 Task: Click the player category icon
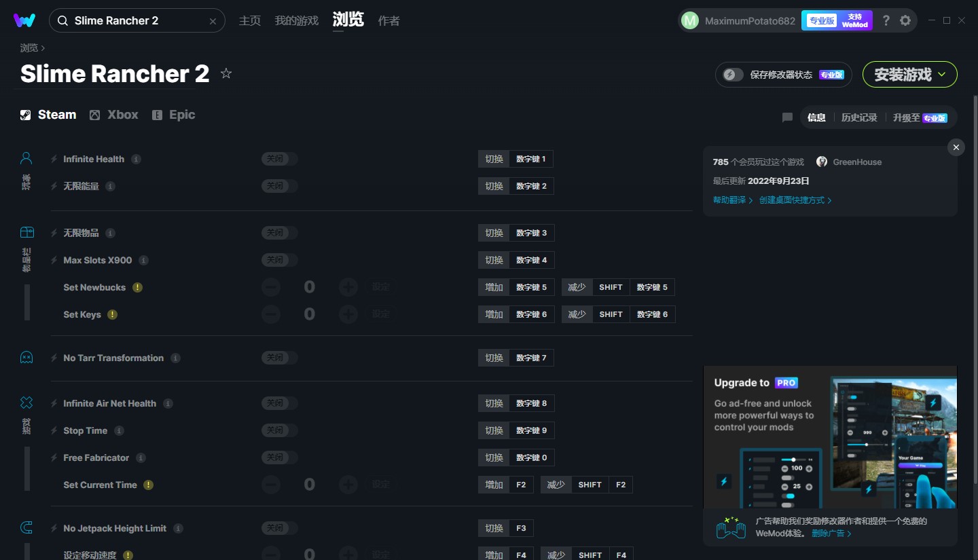(x=26, y=158)
